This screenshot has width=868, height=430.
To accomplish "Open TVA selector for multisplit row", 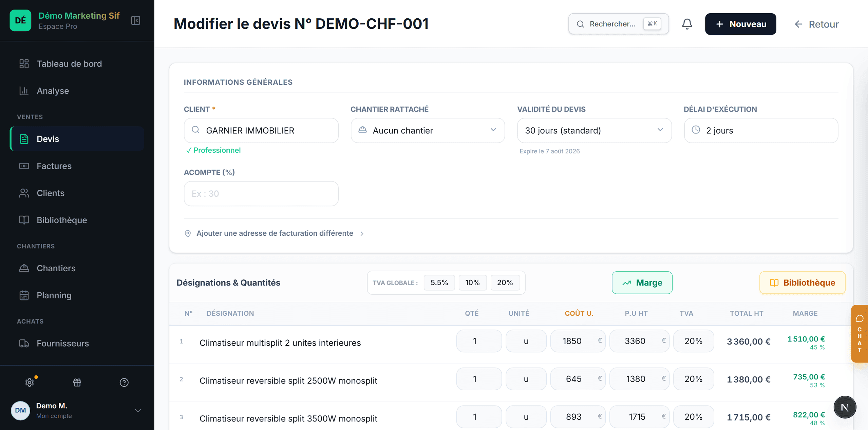I will point(693,341).
